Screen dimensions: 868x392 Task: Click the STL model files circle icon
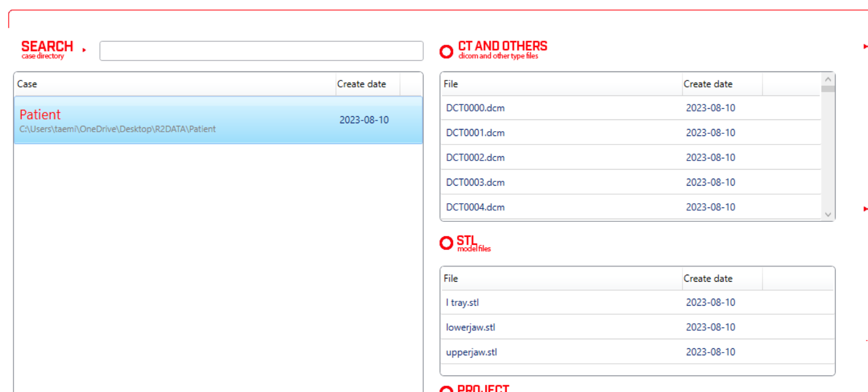coord(446,243)
